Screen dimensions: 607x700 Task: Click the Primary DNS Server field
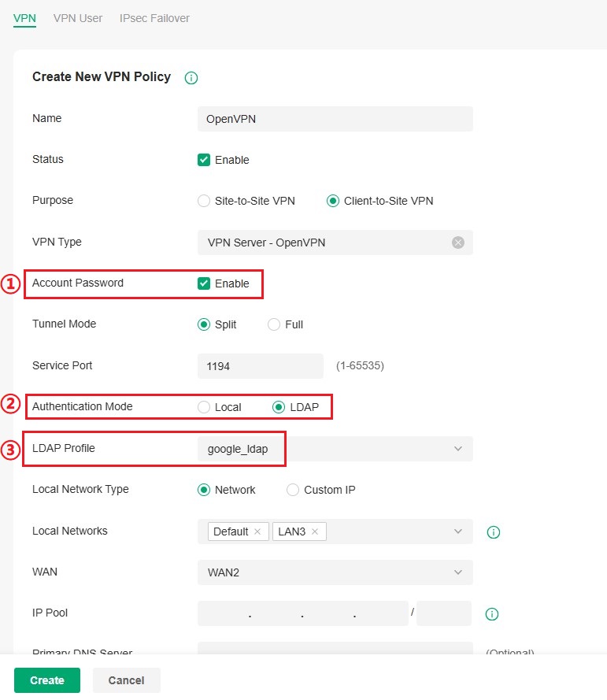[x=335, y=648]
